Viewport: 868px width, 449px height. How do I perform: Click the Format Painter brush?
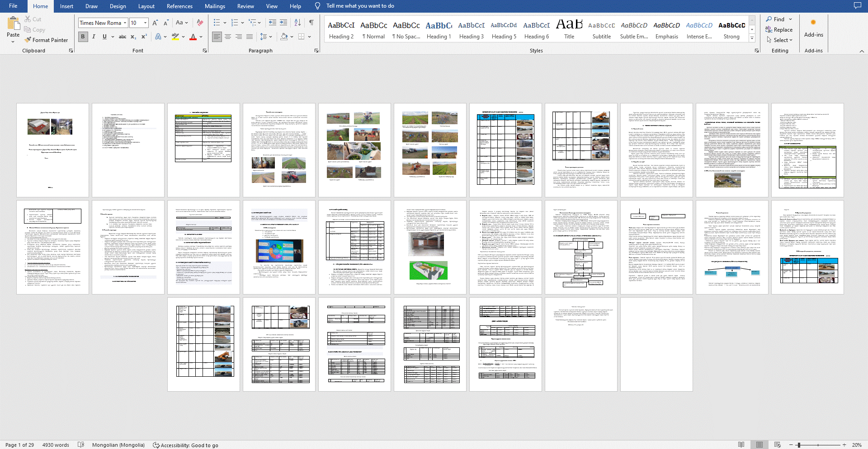tap(28, 40)
